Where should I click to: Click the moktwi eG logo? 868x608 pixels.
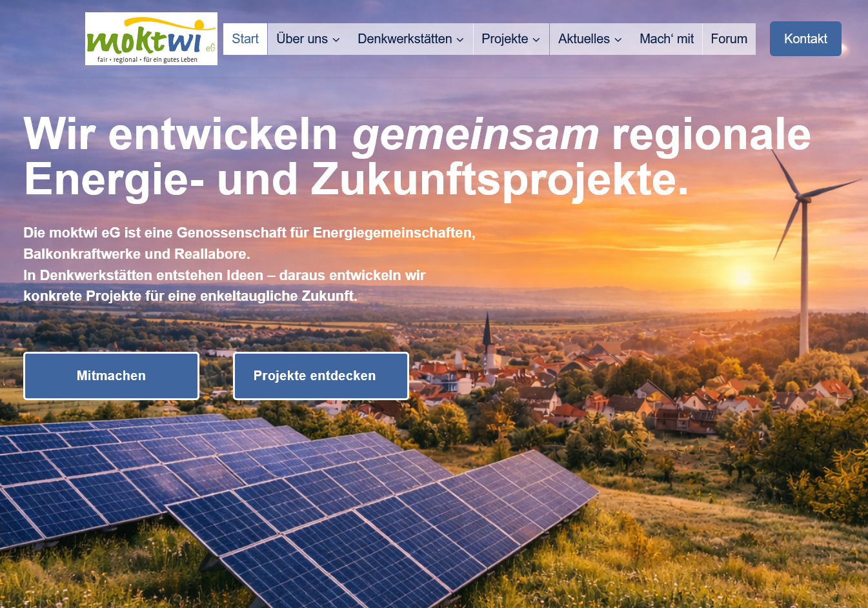(x=151, y=39)
